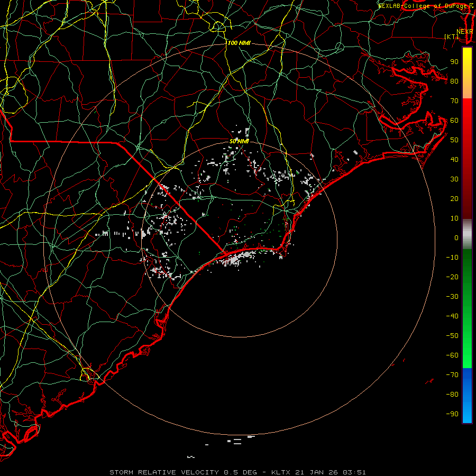
Task: Click the 30 value on velocity scale
Action: (454, 179)
